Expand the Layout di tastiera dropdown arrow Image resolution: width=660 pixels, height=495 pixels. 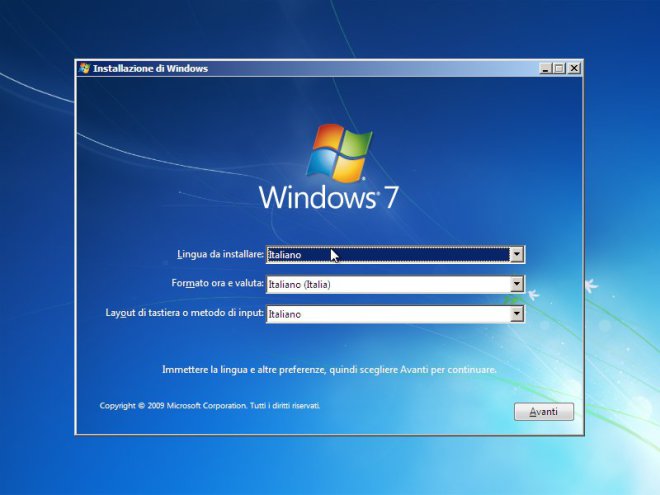pos(516,314)
